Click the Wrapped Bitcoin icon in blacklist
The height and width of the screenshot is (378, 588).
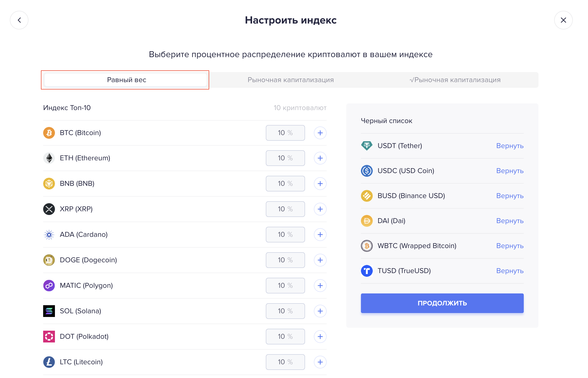(367, 246)
